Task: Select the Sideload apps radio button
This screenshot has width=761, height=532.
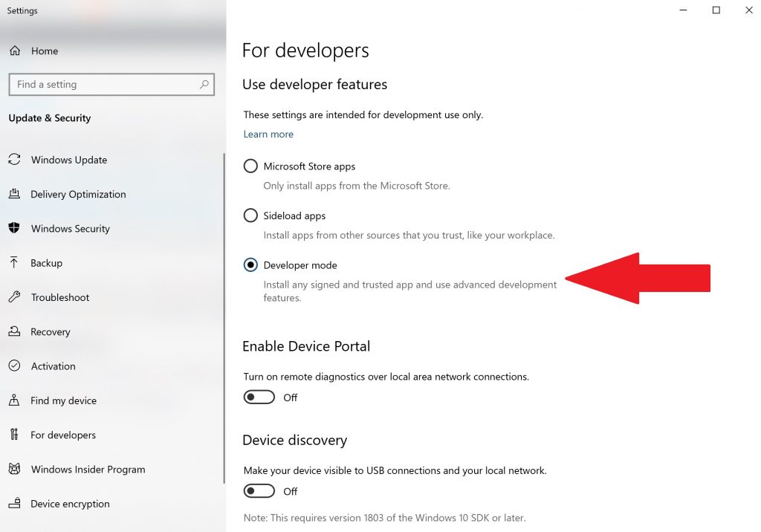Action: click(x=250, y=215)
